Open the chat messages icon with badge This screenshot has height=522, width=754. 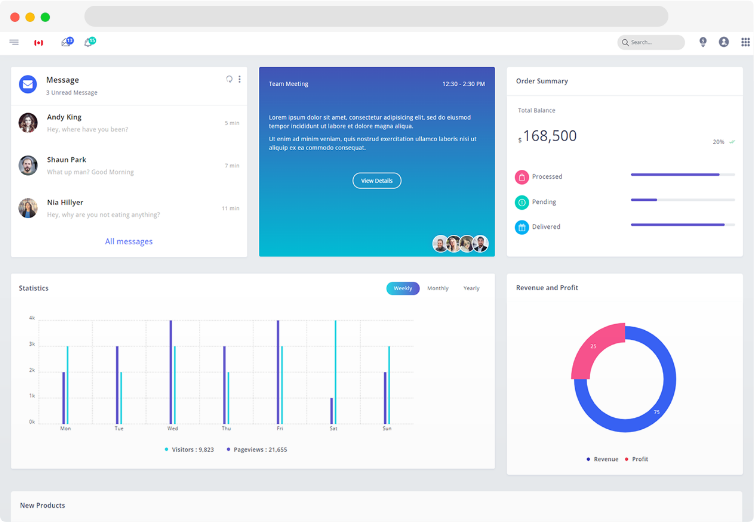(89, 42)
